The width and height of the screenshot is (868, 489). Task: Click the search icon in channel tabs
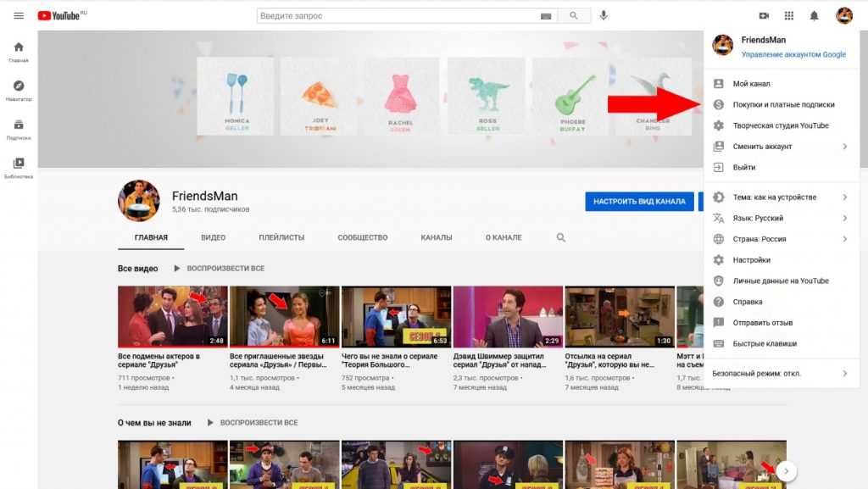[x=561, y=238]
